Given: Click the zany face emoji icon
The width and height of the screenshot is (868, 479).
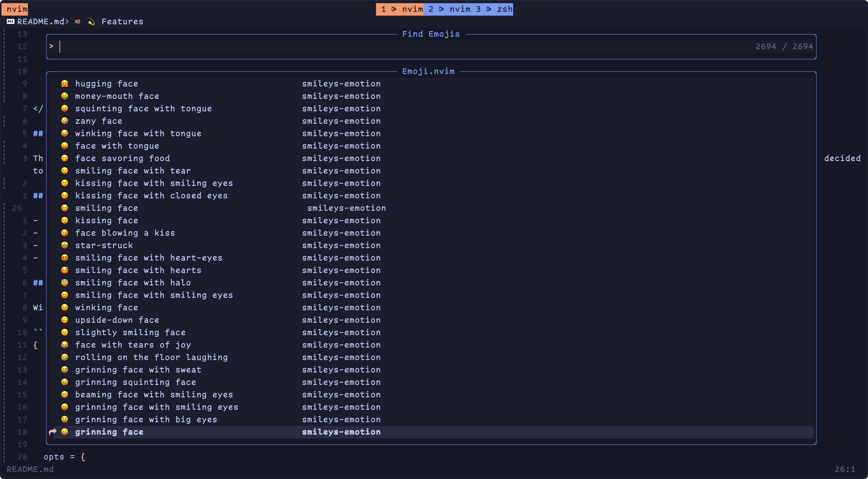Looking at the screenshot, I should click(65, 121).
